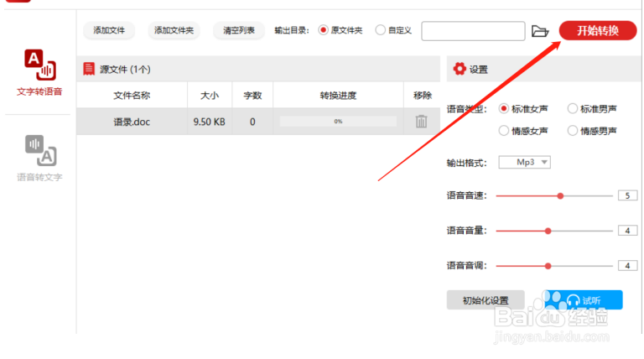This screenshot has width=644, height=359.
Task: Click the 移除 column header
Action: tap(423, 96)
